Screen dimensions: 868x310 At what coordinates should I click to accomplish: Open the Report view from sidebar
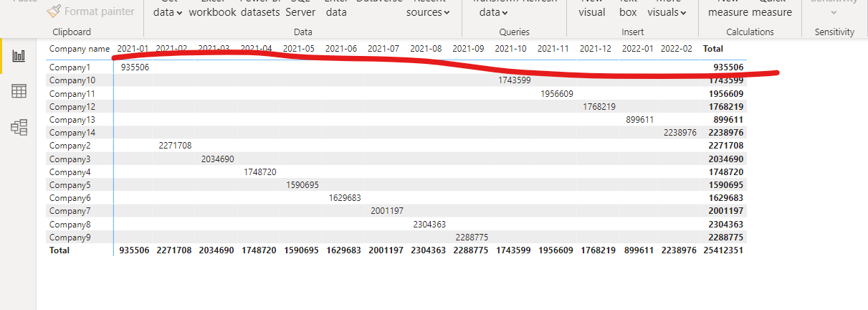[19, 56]
